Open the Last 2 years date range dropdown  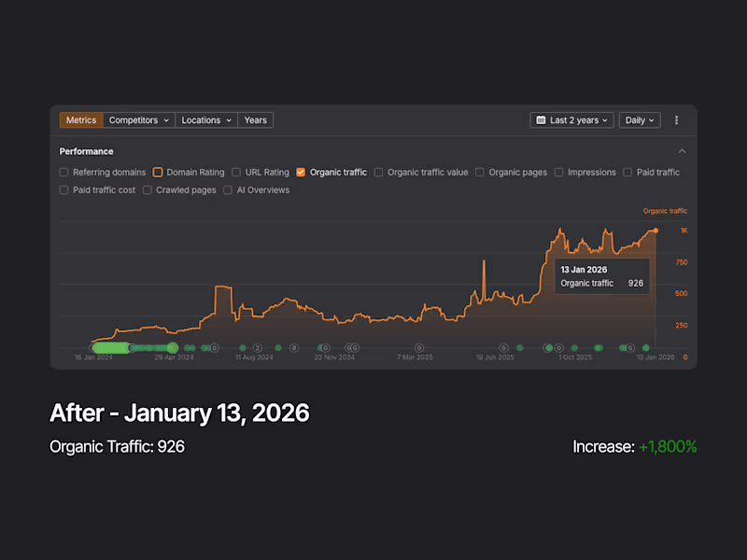[571, 119]
